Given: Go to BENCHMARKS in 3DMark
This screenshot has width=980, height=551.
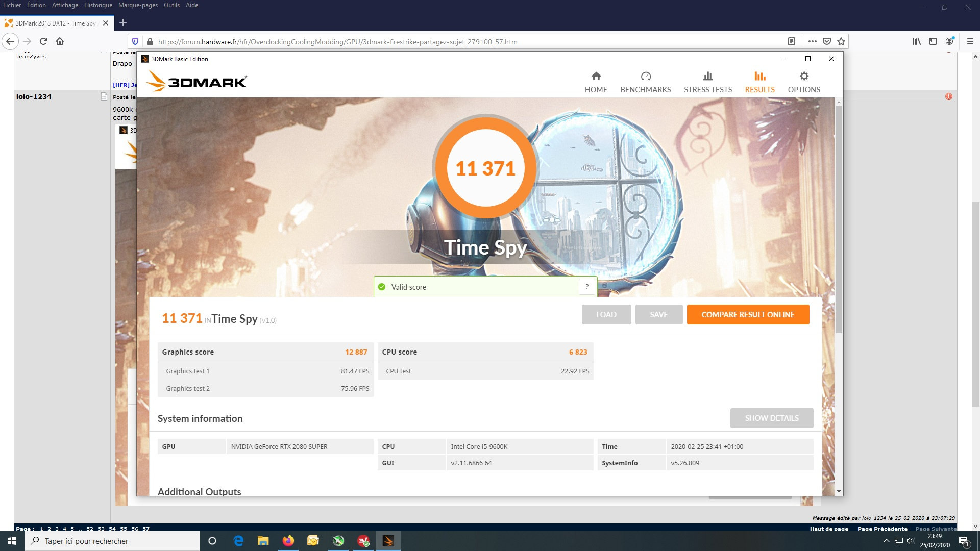Looking at the screenshot, I should [645, 82].
